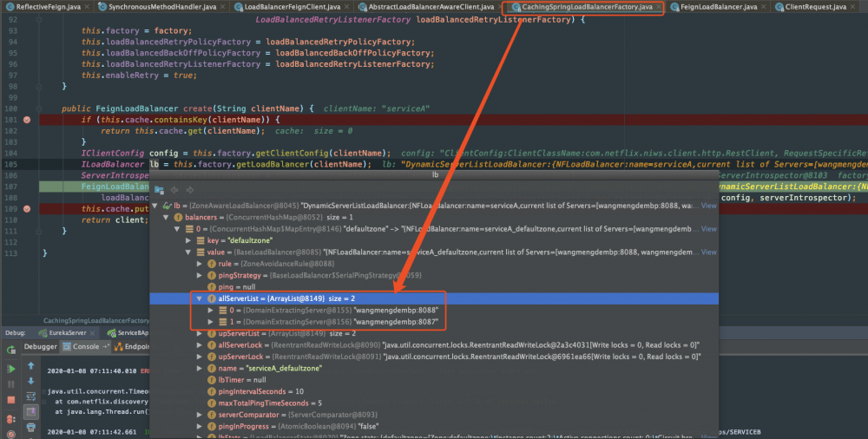
Task: Expand pingStrategy node
Action: [x=200, y=276]
